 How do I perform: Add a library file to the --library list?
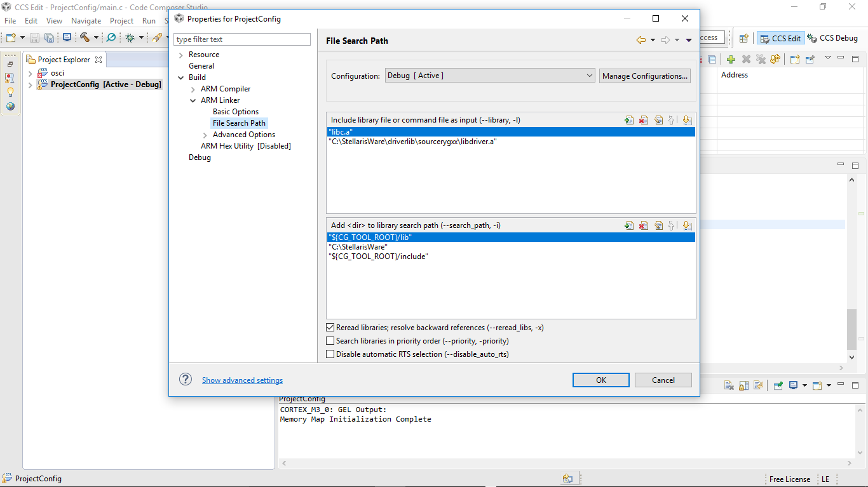tap(629, 120)
